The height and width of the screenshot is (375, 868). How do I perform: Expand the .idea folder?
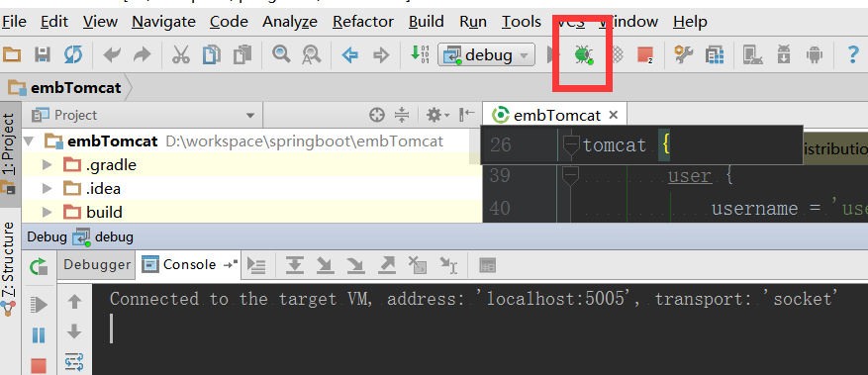coord(48,189)
